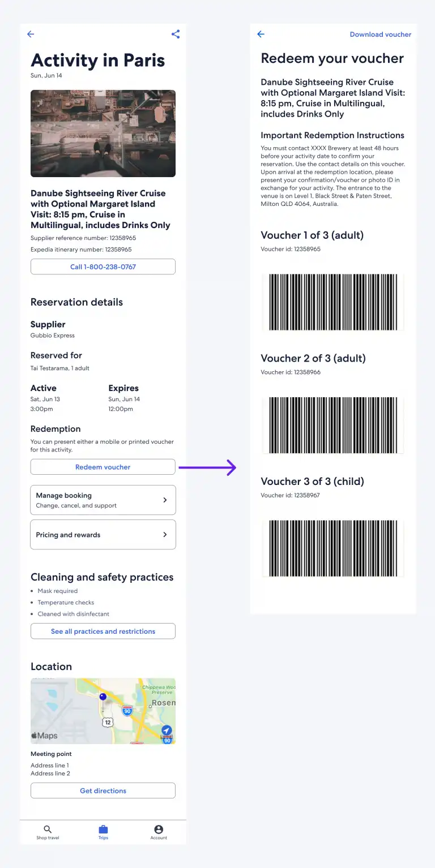Click the Download voucher link
This screenshot has height=868, width=435.
(380, 35)
